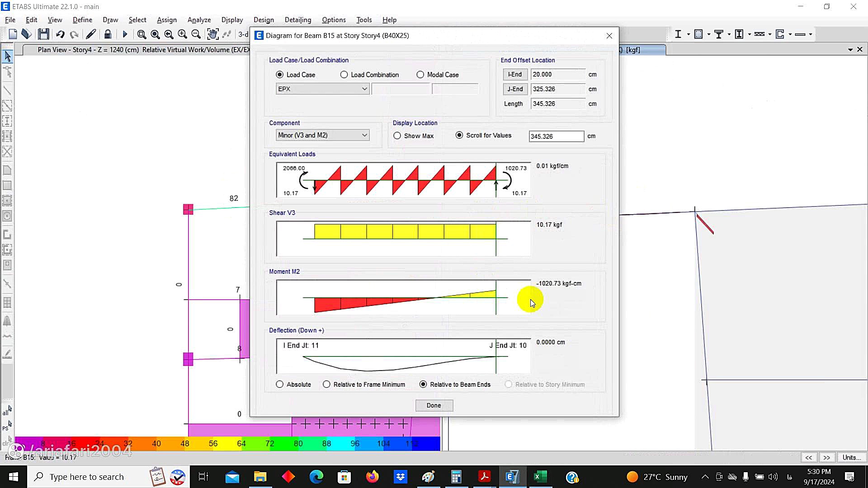Open the Assign menu
Screen dimensions: 868x488
pyautogui.click(x=167, y=20)
